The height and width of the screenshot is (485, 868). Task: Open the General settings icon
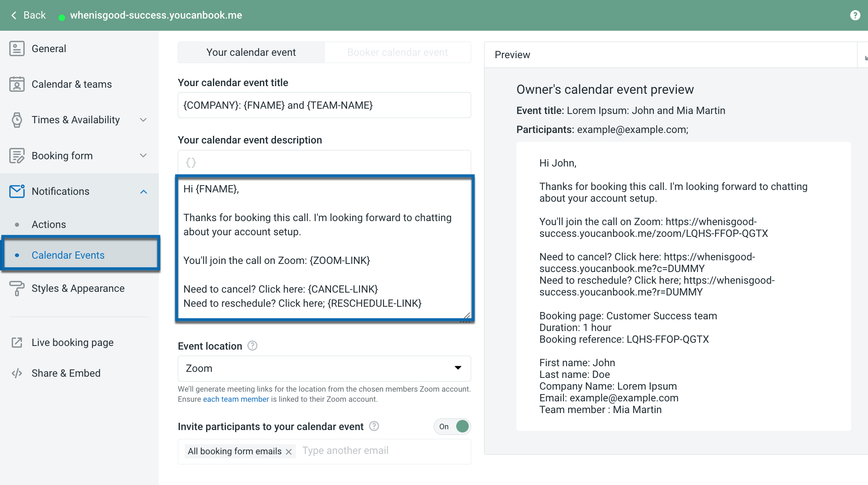coord(17,48)
